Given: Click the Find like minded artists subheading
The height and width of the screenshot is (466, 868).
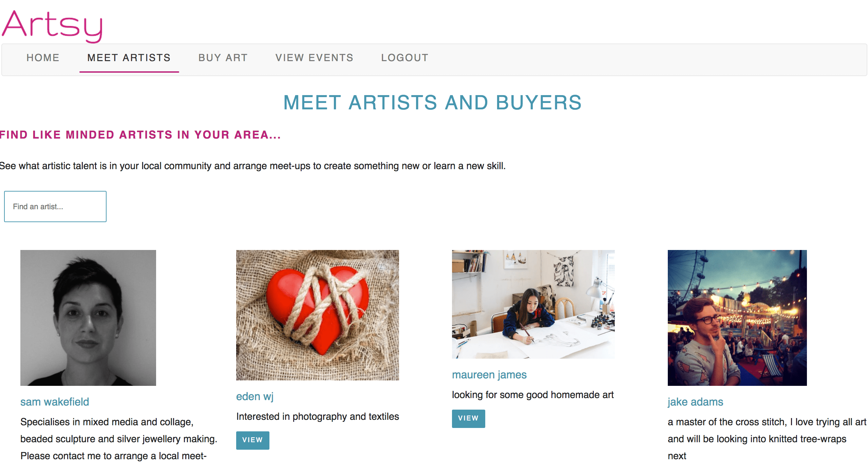Looking at the screenshot, I should coord(140,135).
